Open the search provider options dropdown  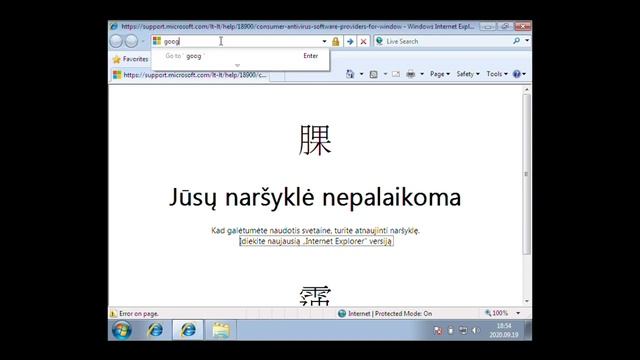coord(527,41)
